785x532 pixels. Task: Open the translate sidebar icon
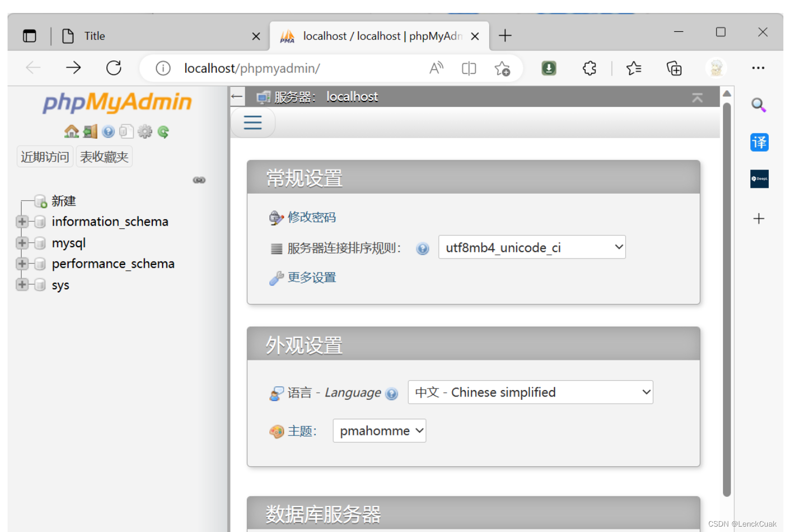click(x=759, y=142)
